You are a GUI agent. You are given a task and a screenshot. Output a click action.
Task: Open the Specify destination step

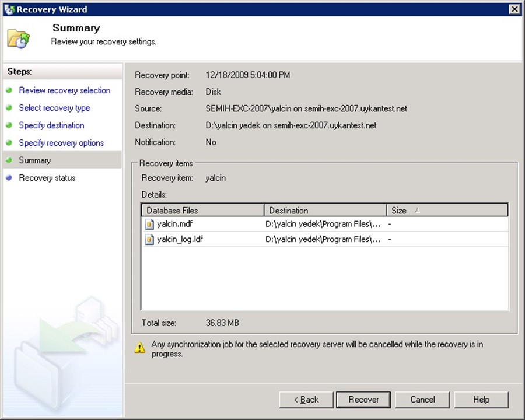pos(51,125)
